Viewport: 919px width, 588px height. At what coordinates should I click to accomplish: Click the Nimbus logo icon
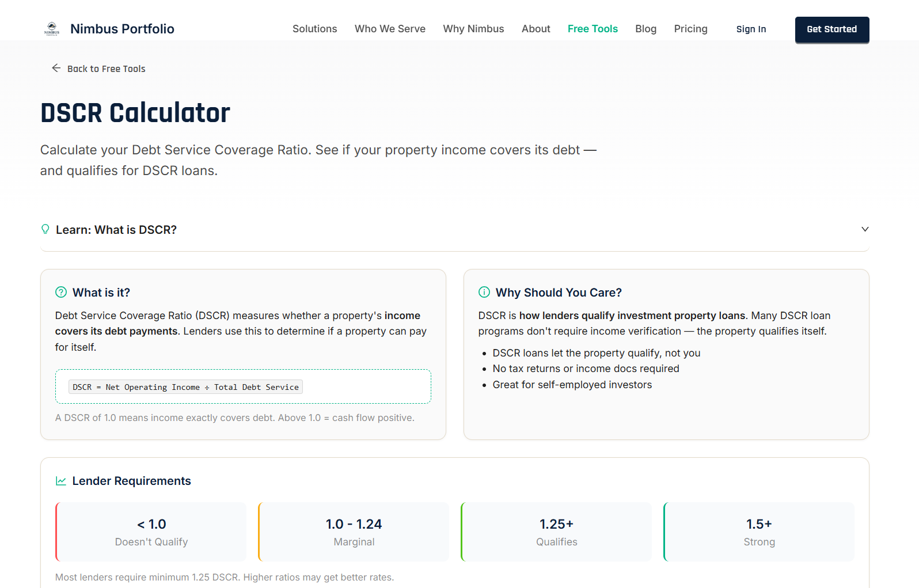click(52, 29)
